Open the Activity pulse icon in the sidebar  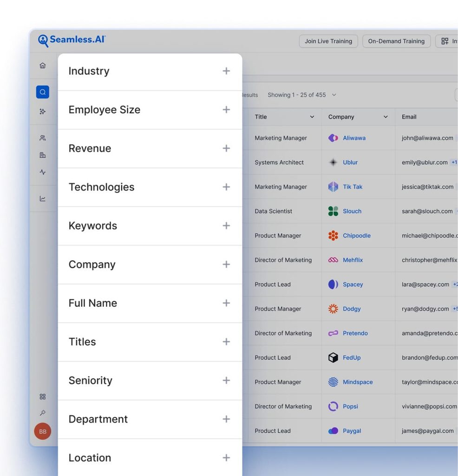[42, 172]
